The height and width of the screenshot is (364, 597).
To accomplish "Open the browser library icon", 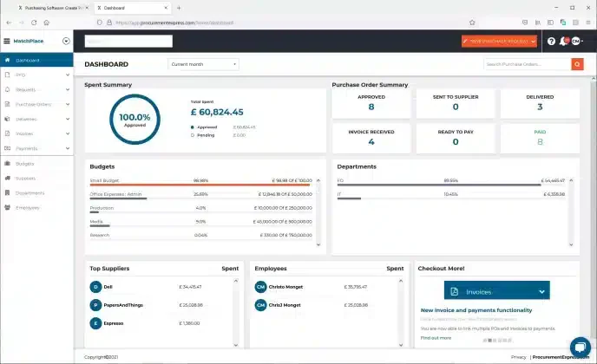I will click(x=538, y=23).
